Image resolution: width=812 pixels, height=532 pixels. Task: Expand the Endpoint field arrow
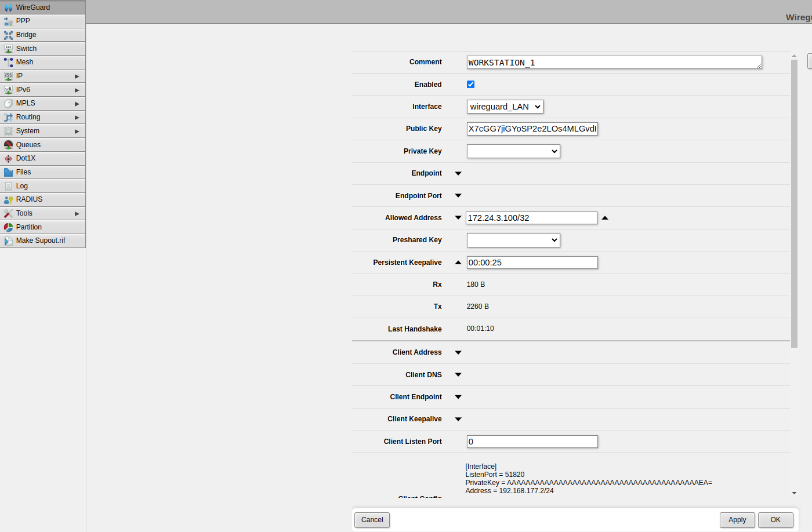pos(458,173)
